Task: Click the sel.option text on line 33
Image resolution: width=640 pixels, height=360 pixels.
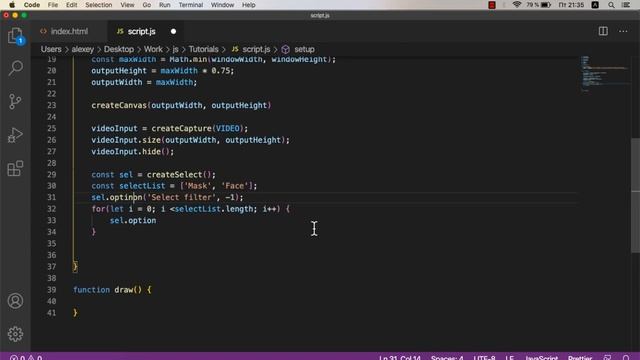Action: click(133, 220)
